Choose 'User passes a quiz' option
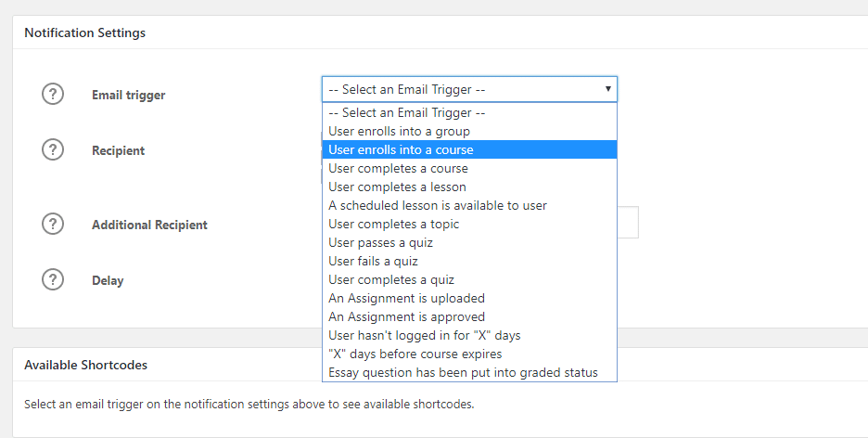The width and height of the screenshot is (868, 438). [x=380, y=243]
